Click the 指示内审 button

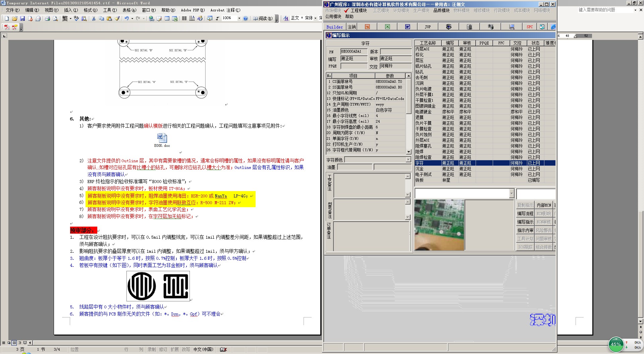[525, 230]
